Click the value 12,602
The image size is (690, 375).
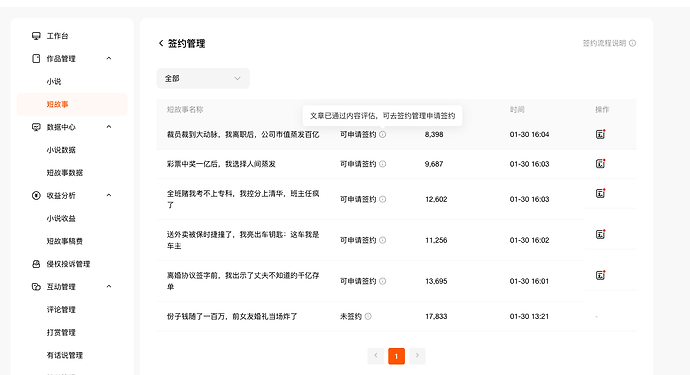pos(436,199)
